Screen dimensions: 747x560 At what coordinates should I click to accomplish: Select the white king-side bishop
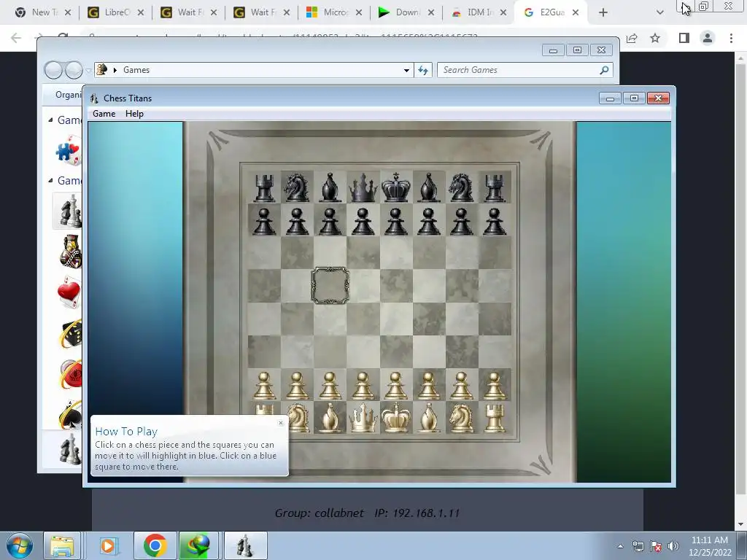click(429, 418)
